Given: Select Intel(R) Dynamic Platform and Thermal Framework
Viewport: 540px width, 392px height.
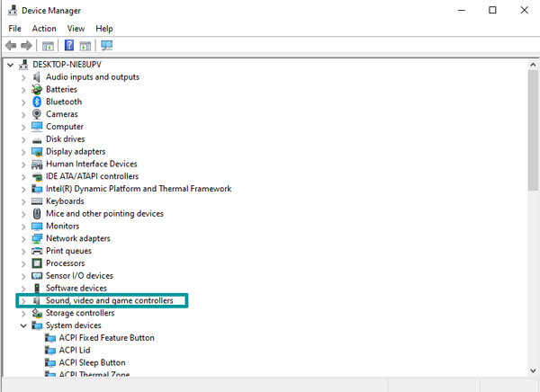Looking at the screenshot, I should (x=139, y=189).
